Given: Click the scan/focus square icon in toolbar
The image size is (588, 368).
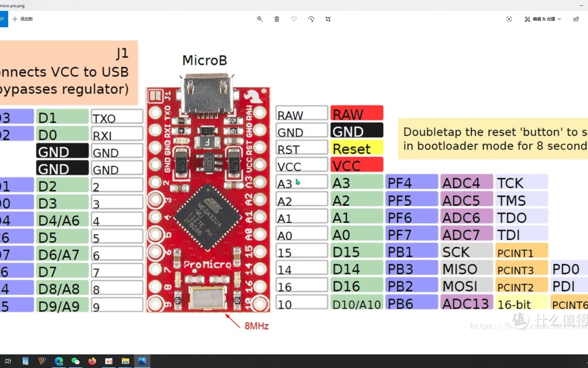Looking at the screenshot, I should pyautogui.click(x=509, y=19).
